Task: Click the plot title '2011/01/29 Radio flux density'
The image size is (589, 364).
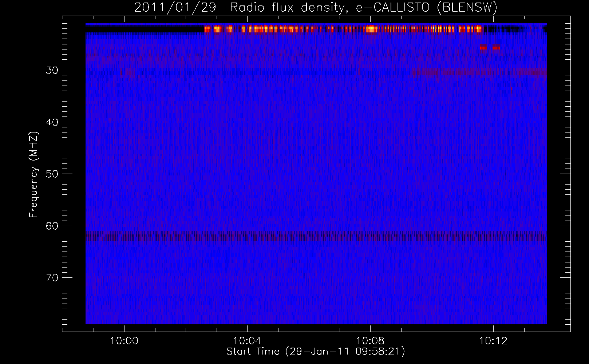Action: coord(315,7)
